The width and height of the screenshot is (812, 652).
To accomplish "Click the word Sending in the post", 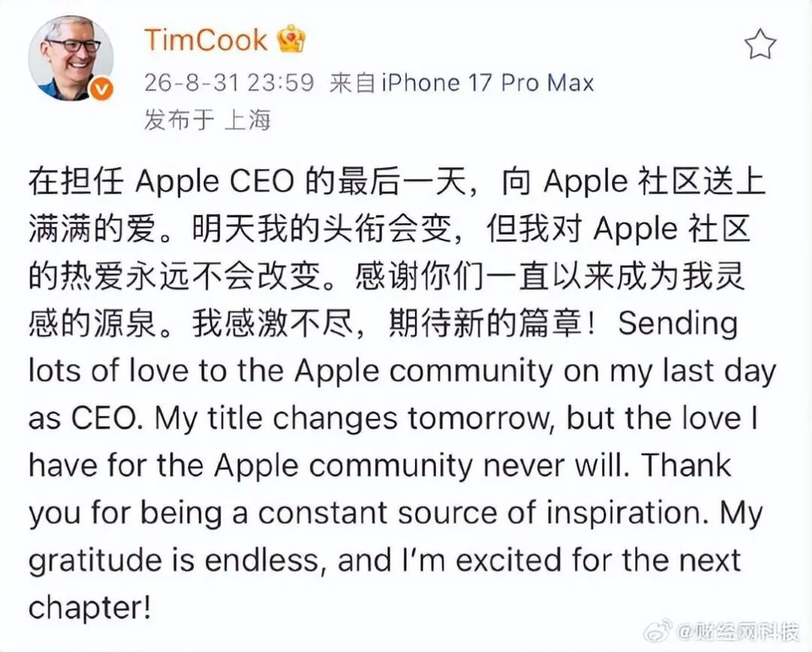I will 678,323.
